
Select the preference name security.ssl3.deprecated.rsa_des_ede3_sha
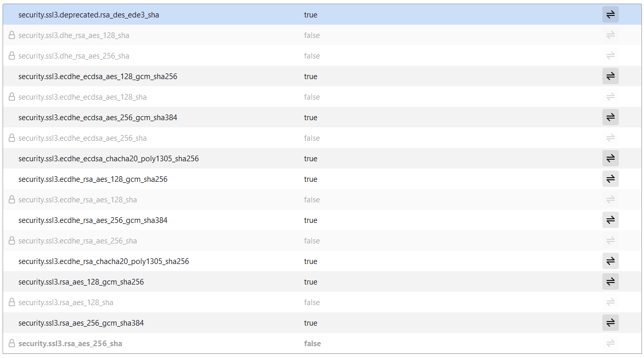coord(89,15)
